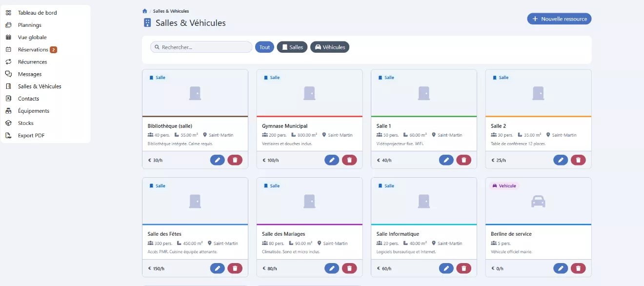Go to Réservations in the sidebar

33,50
